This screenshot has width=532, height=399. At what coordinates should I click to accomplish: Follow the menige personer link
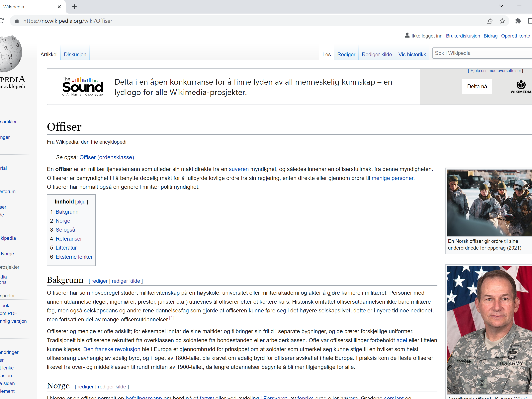click(392, 178)
